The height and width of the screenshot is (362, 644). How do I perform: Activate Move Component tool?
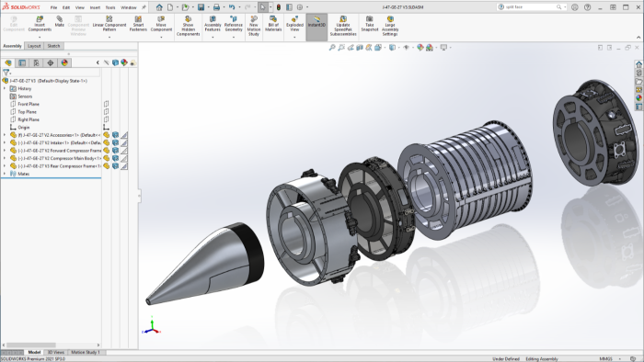[x=161, y=24]
